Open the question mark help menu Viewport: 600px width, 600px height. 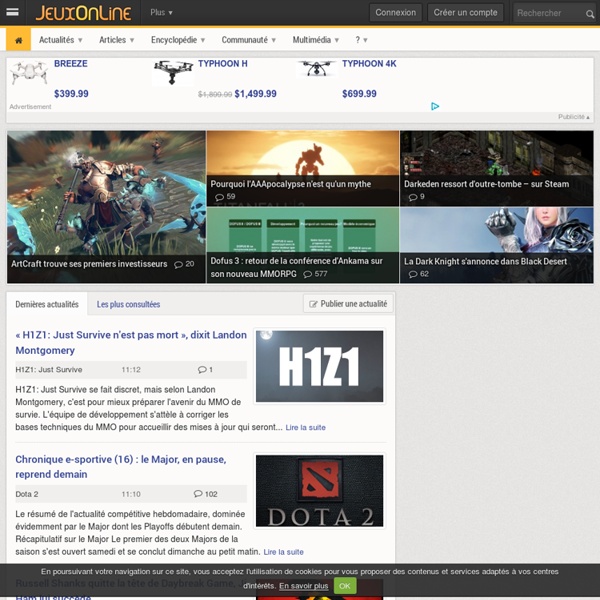tap(361, 40)
